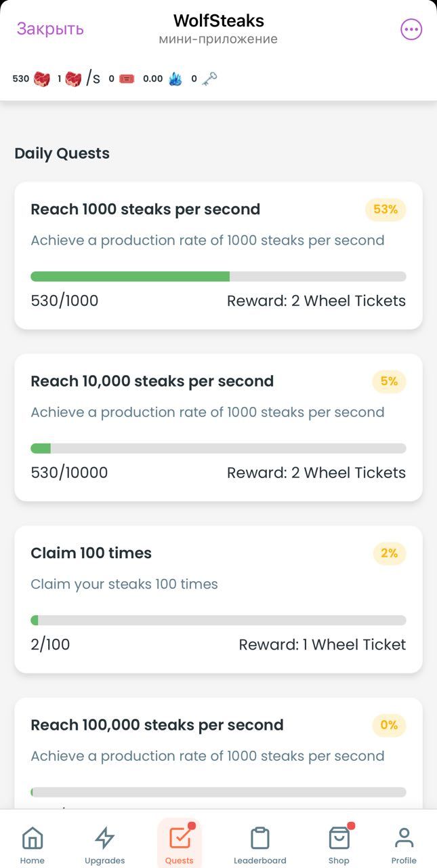Click the 53% badge on the first quest
Image resolution: width=437 pixels, height=868 pixels.
(385, 209)
